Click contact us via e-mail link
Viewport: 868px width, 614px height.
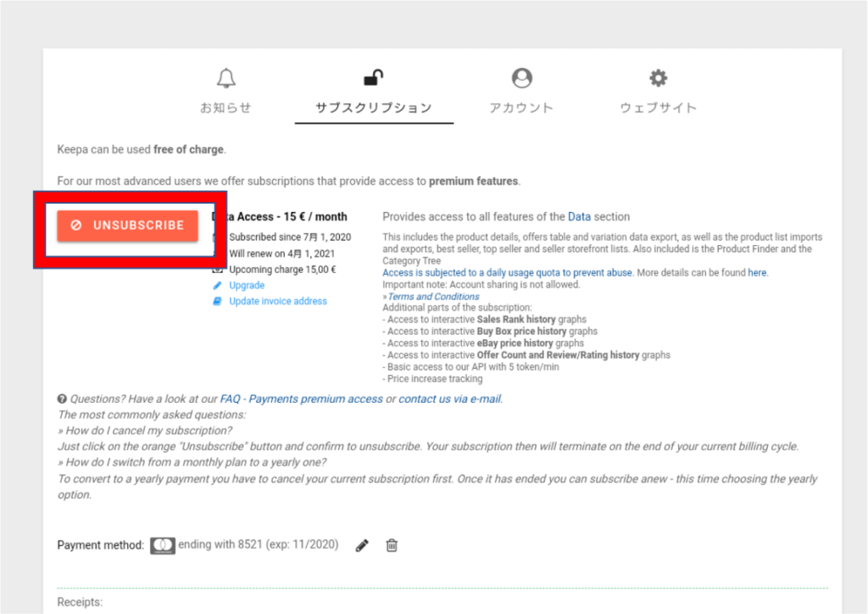click(x=449, y=399)
